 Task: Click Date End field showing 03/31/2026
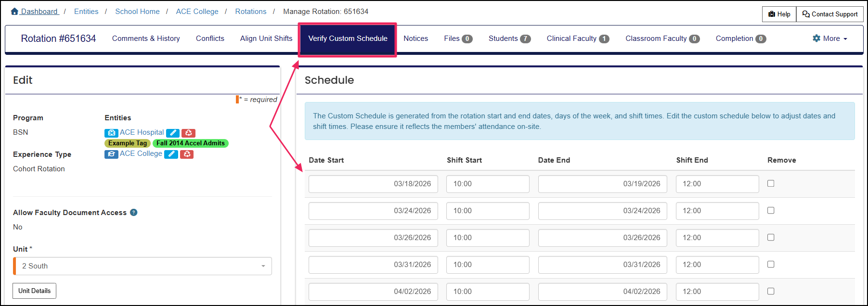[603, 265]
